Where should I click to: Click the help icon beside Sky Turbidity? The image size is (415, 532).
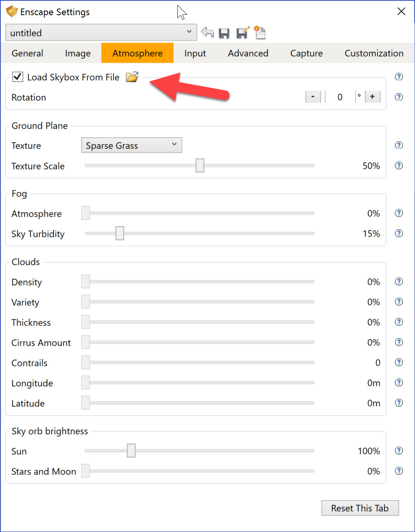tap(399, 233)
